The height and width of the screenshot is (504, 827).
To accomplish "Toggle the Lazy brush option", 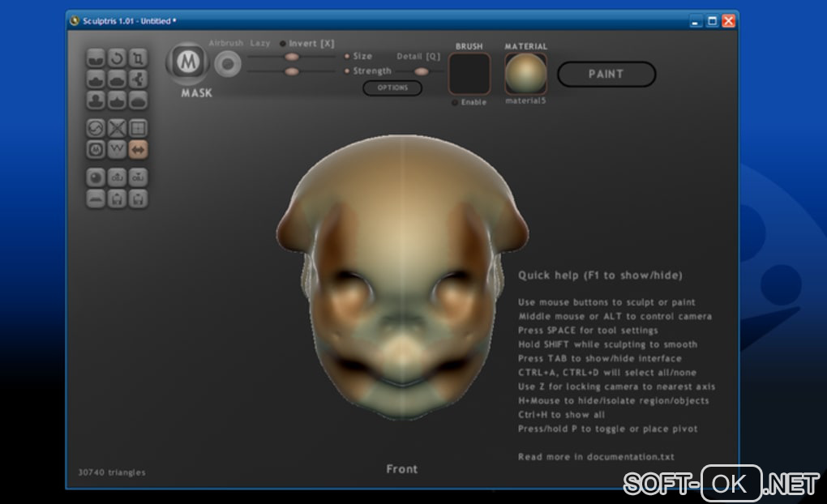I will click(260, 43).
